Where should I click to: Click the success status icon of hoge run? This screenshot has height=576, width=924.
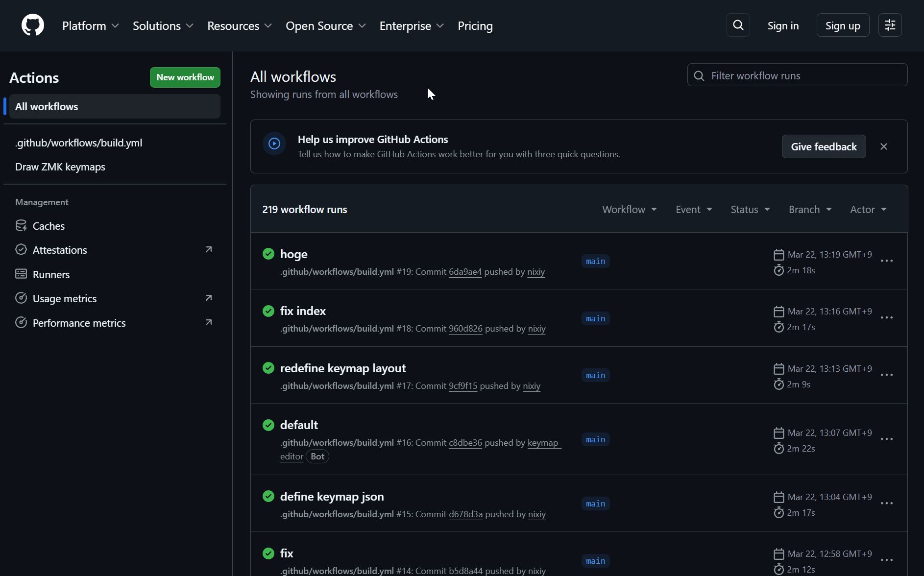268,254
